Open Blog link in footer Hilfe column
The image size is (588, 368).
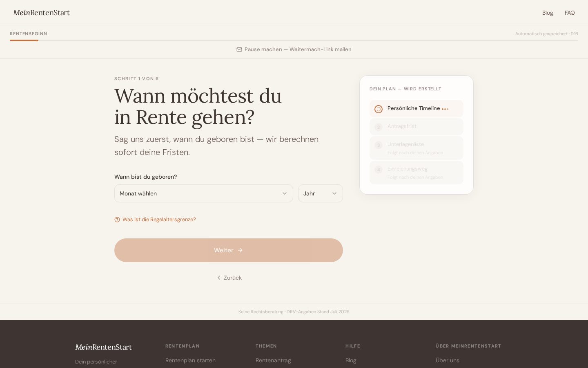coord(351,360)
